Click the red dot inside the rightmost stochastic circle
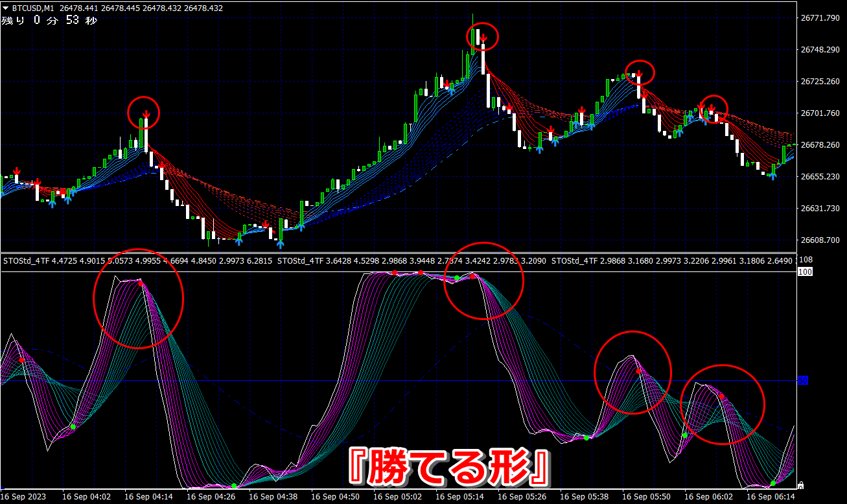The height and width of the screenshot is (504, 847). pos(721,395)
